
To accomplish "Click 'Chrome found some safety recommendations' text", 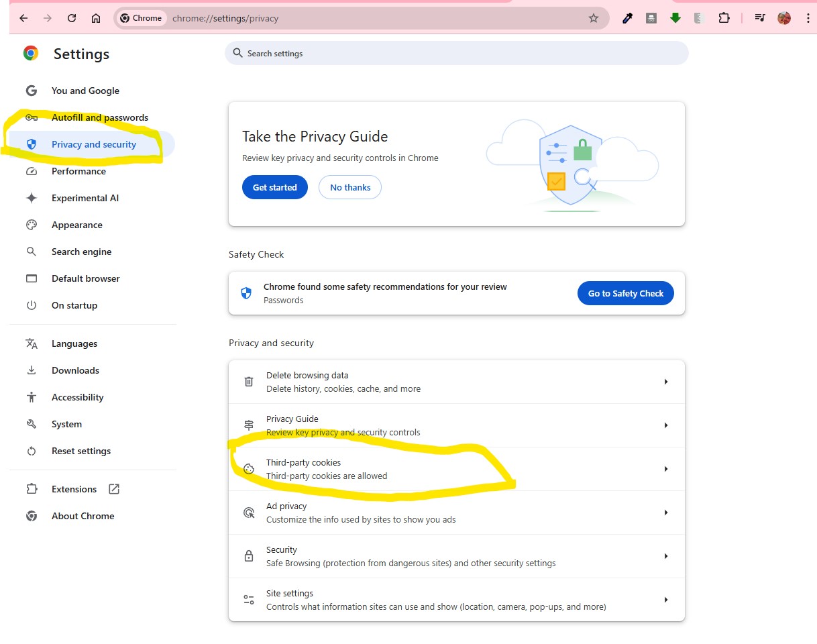I will click(385, 287).
